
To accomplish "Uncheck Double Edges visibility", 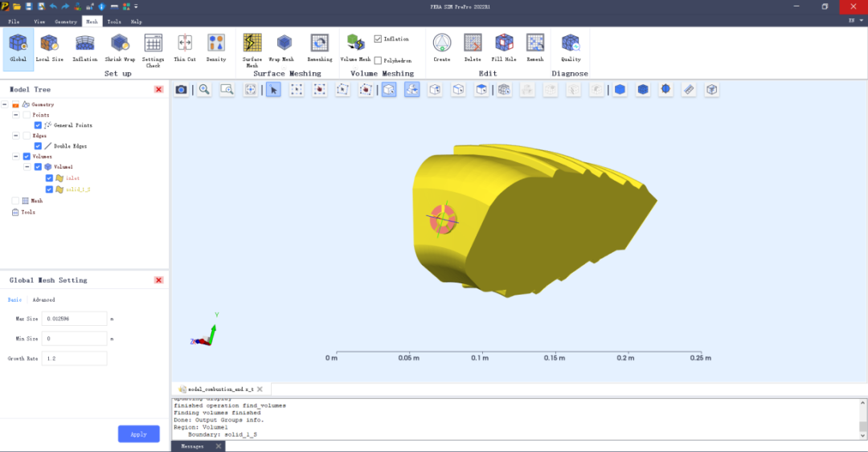I will [x=38, y=146].
